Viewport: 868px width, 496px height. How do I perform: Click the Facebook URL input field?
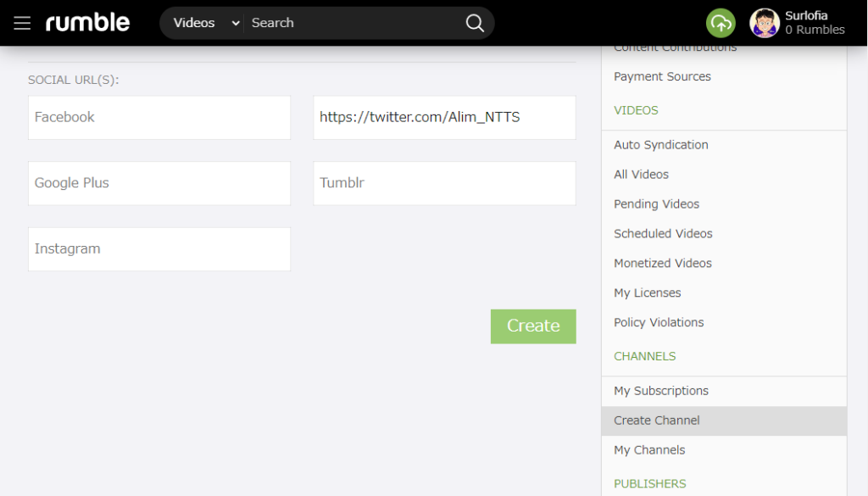(159, 117)
